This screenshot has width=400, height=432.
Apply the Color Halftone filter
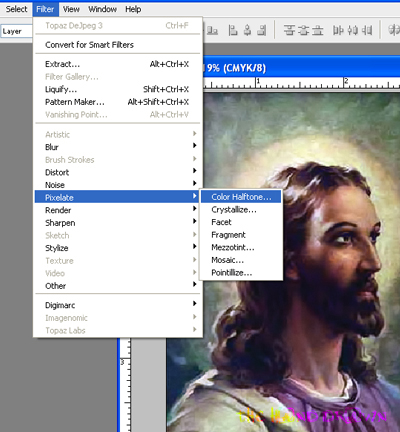pos(241,197)
